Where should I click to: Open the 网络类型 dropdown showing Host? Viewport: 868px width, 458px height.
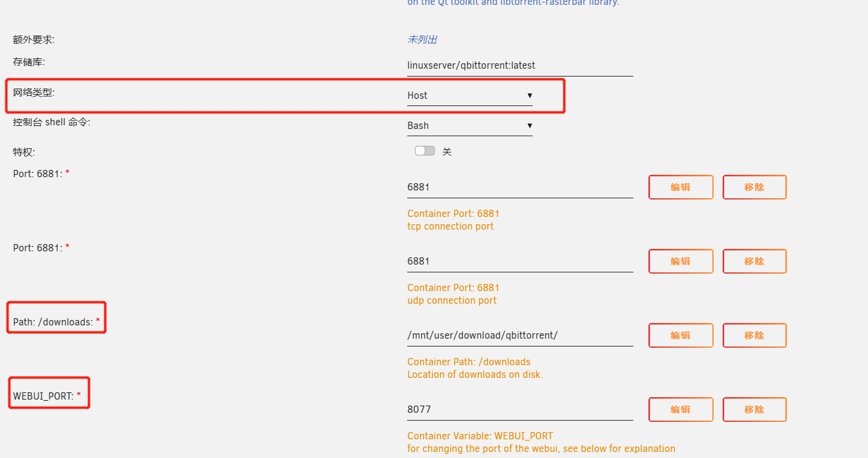coord(469,95)
